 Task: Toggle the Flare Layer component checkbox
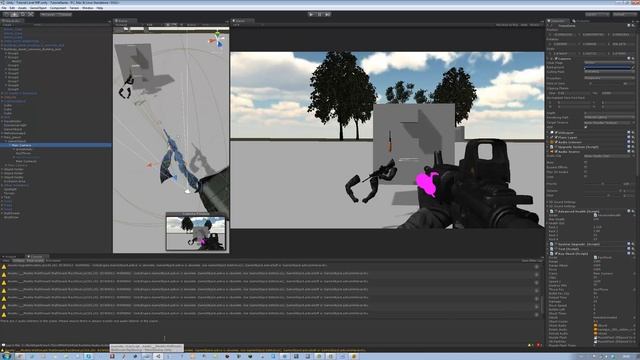556,138
